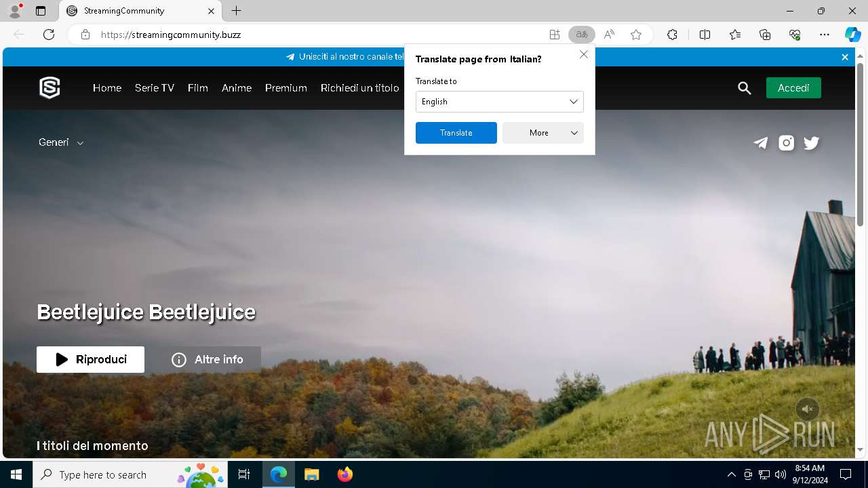
Task: Open Serie TV section
Action: (155, 88)
